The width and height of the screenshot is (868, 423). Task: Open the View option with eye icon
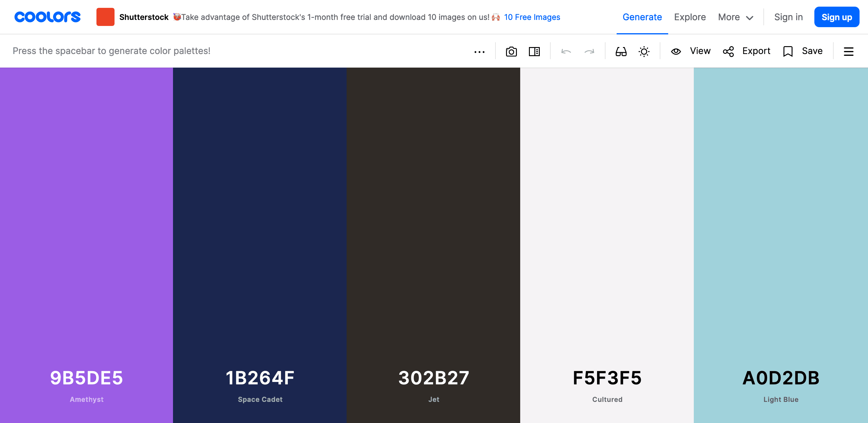point(690,51)
